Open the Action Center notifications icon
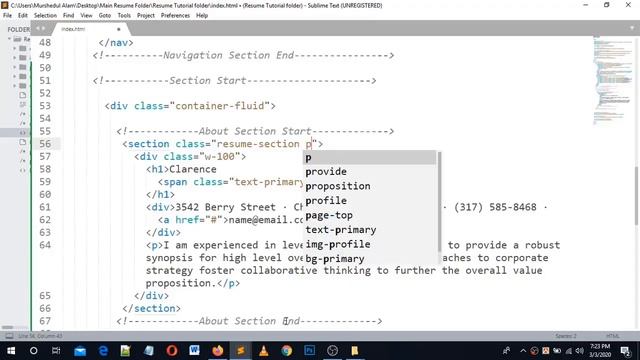The width and height of the screenshot is (640, 360). [x=625, y=351]
